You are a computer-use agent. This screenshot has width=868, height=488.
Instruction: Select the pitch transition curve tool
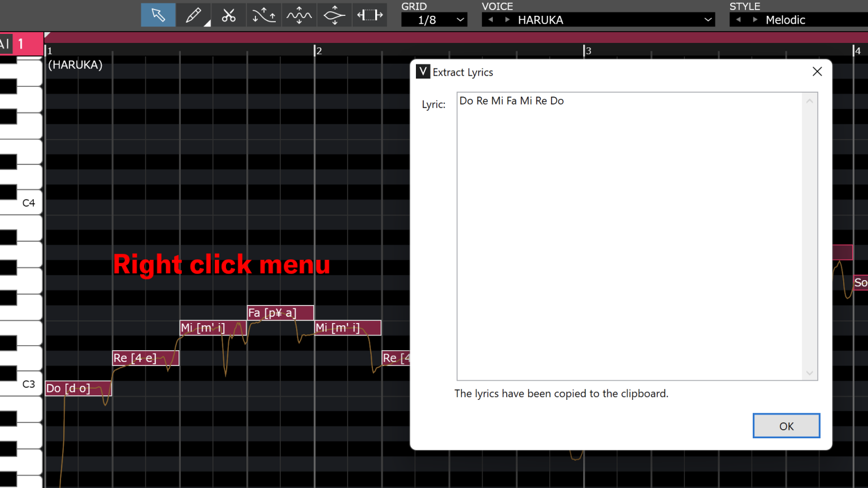[263, 15]
